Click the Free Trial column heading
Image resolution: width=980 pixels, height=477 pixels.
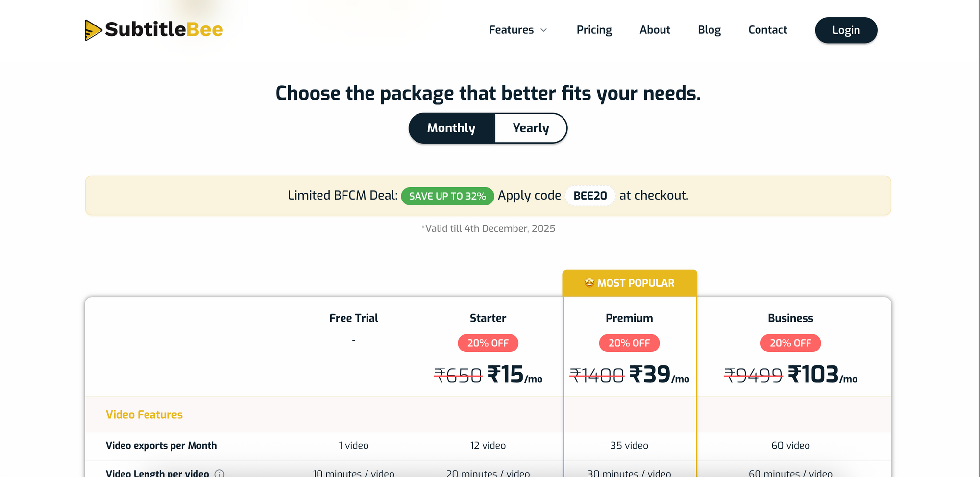click(354, 318)
